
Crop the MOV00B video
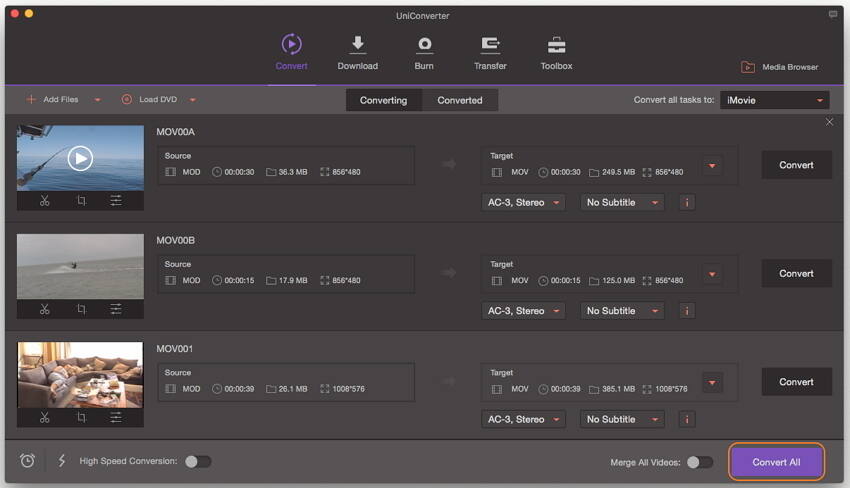(x=81, y=309)
